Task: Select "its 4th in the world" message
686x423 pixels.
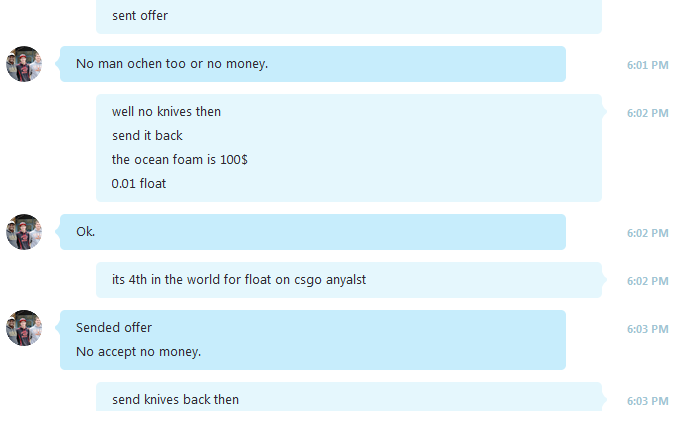Action: click(349, 280)
